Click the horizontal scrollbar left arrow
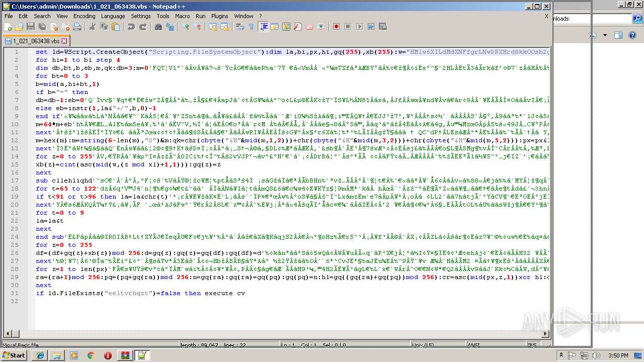Image resolution: width=644 pixels, height=362 pixels. coord(7,333)
